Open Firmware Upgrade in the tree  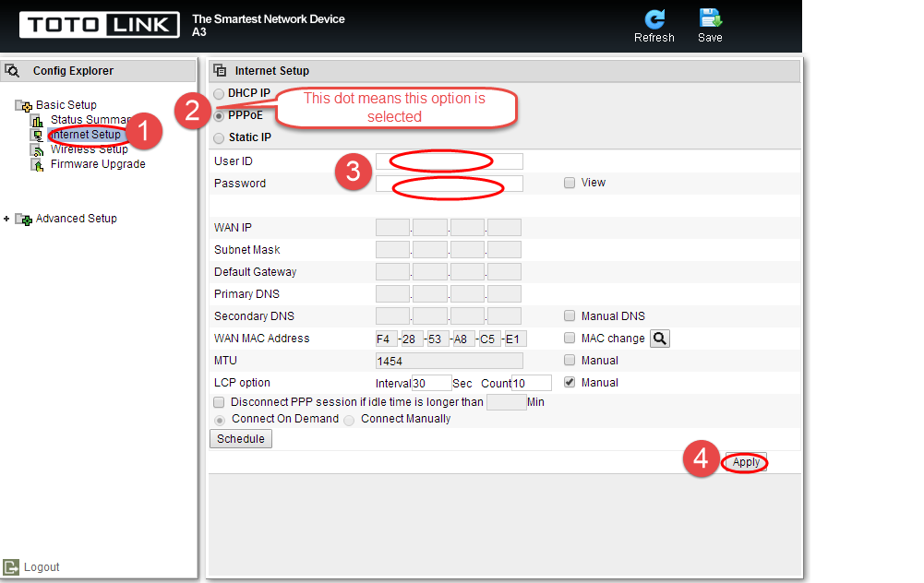(98, 163)
